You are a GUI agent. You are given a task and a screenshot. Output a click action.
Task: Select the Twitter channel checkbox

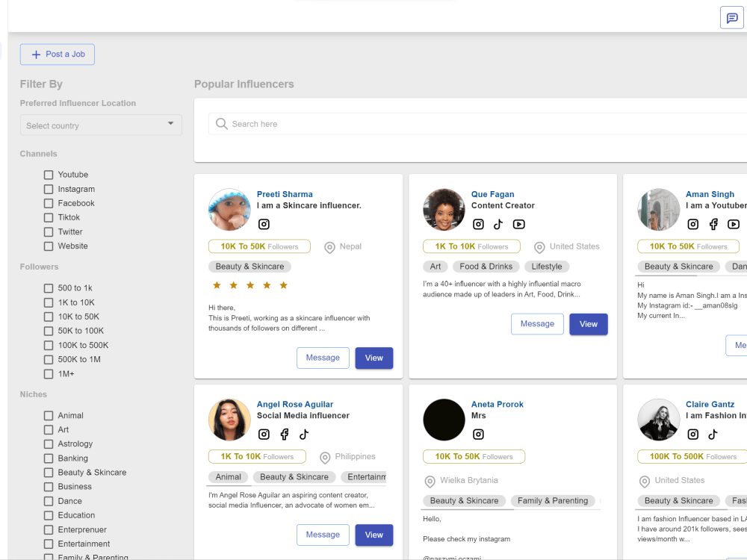49,232
